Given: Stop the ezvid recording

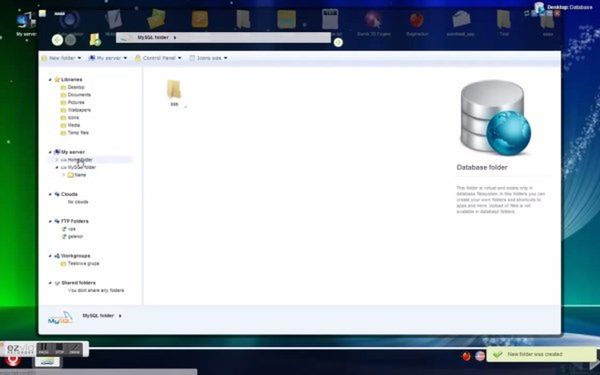Looking at the screenshot, I should coord(59,349).
